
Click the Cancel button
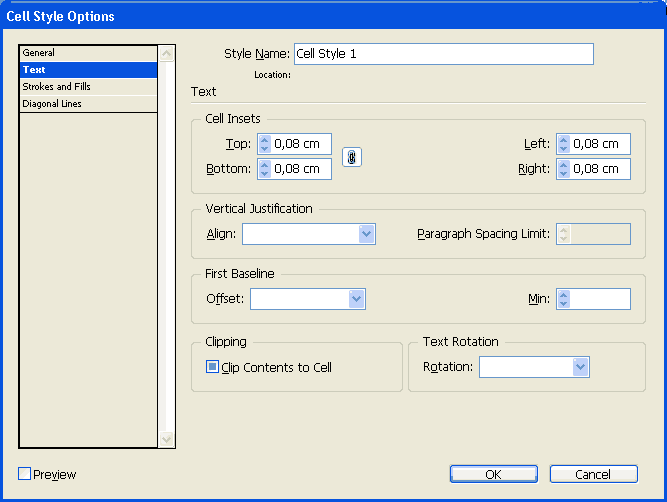(593, 474)
